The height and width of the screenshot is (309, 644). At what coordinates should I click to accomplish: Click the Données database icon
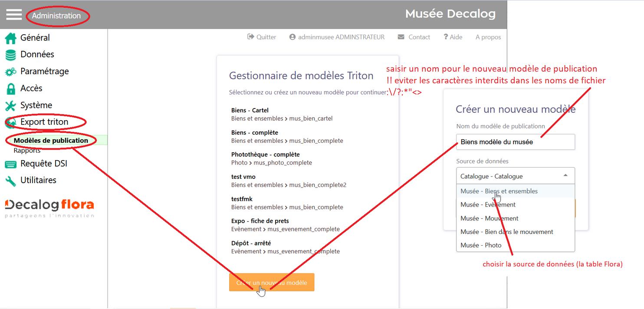10,55
